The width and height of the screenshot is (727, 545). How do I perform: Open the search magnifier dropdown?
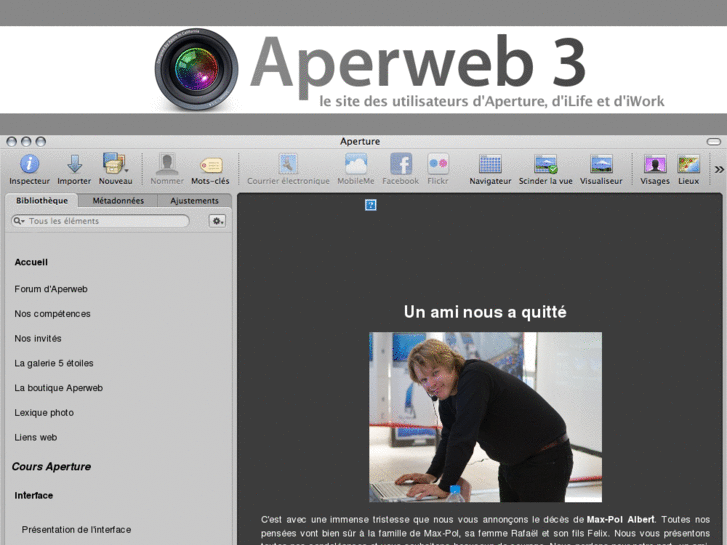(x=19, y=221)
